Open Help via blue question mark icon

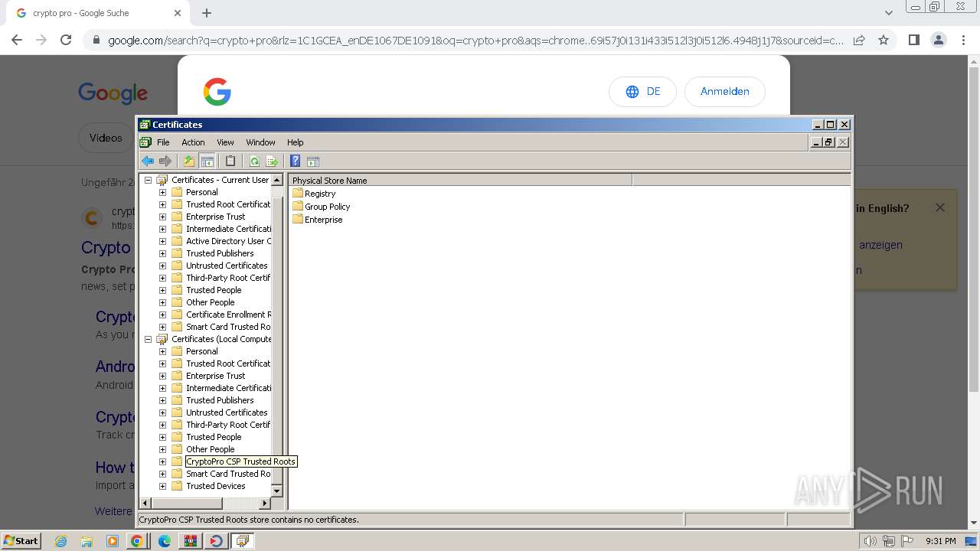[x=295, y=161]
